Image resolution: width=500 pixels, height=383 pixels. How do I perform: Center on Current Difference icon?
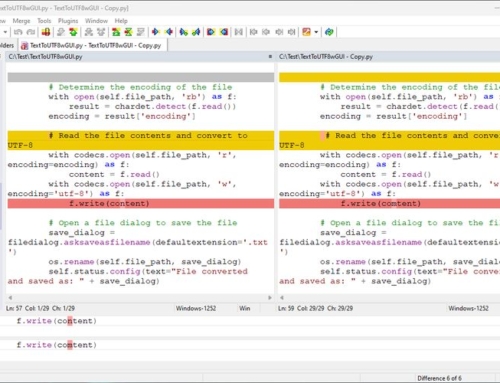point(128,32)
